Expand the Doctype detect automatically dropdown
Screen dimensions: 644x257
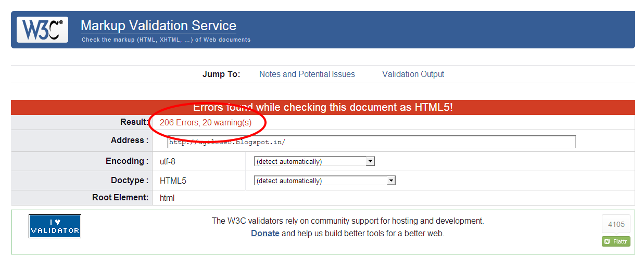325,181
